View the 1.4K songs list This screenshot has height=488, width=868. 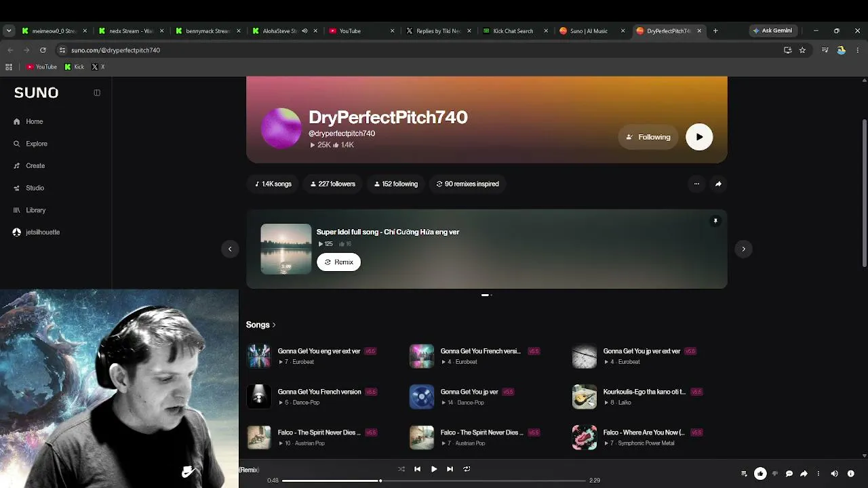pos(273,184)
